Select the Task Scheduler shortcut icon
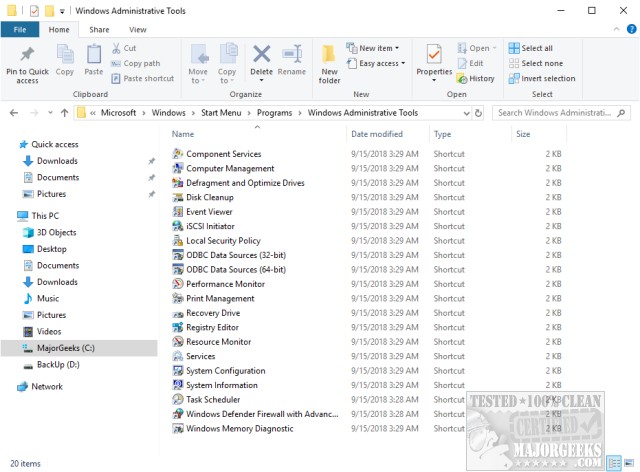 [178, 399]
